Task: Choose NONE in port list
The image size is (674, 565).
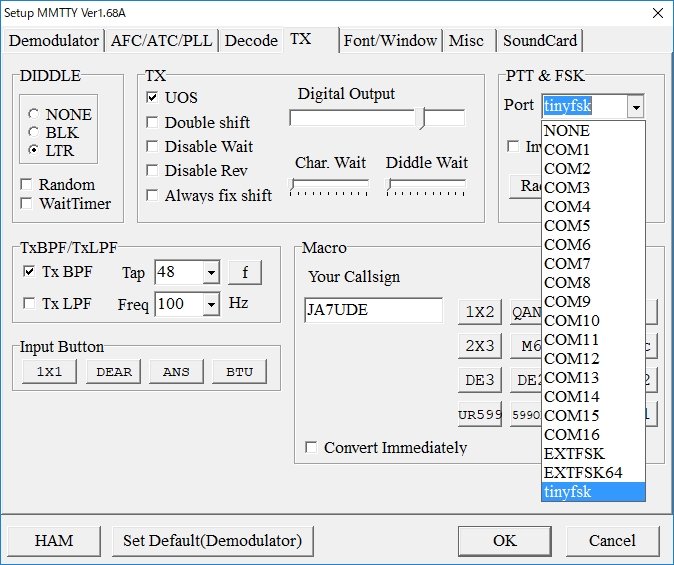Action: [x=593, y=130]
